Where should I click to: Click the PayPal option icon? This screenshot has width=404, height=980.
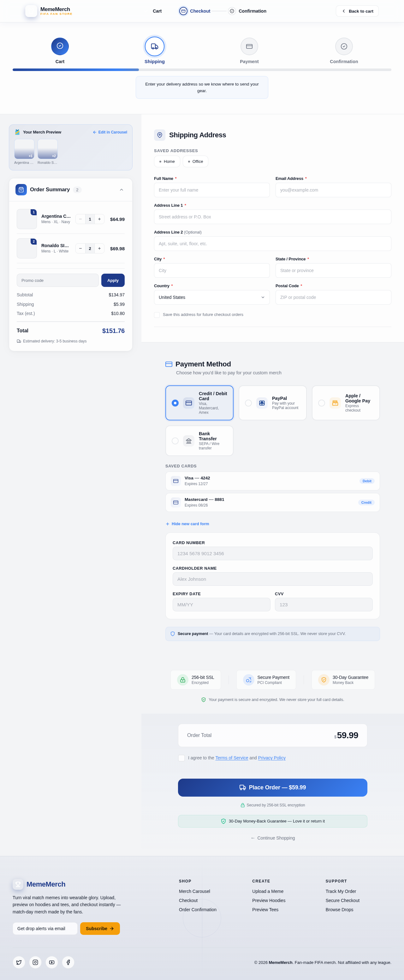(x=262, y=403)
